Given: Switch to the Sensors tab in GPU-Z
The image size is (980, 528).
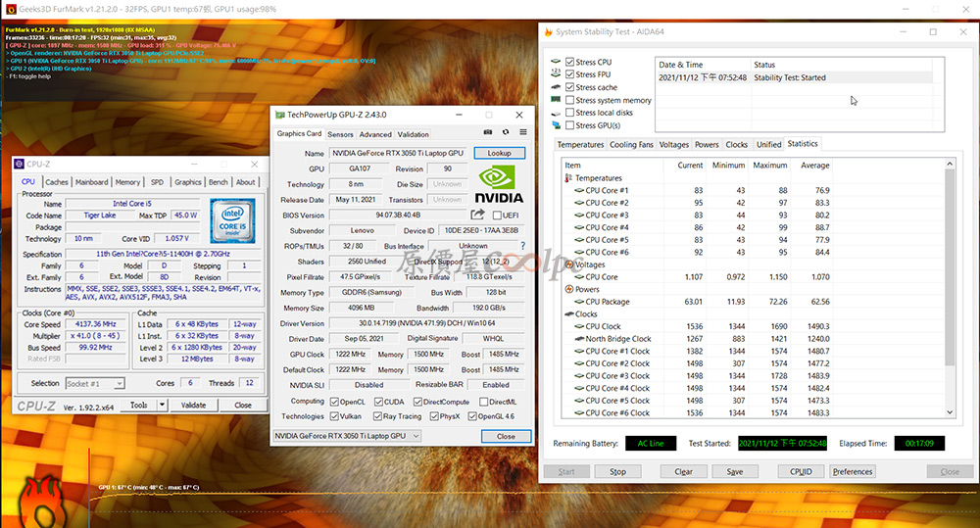Looking at the screenshot, I should click(x=340, y=134).
